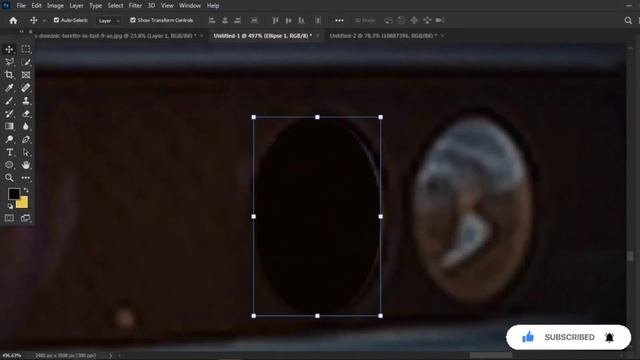This screenshot has height=360, width=640.
Task: Click the thumbs-up like icon
Action: 528,337
